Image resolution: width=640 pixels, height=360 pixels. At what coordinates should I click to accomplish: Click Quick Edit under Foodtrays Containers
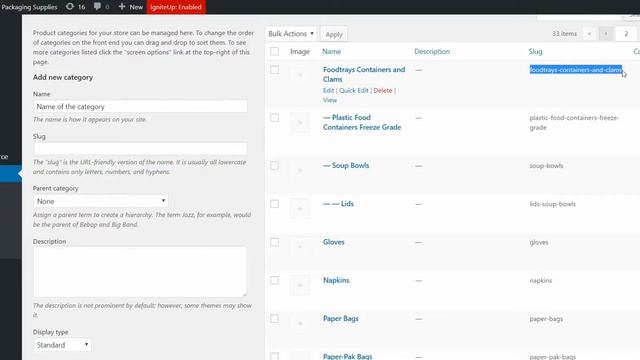click(353, 90)
